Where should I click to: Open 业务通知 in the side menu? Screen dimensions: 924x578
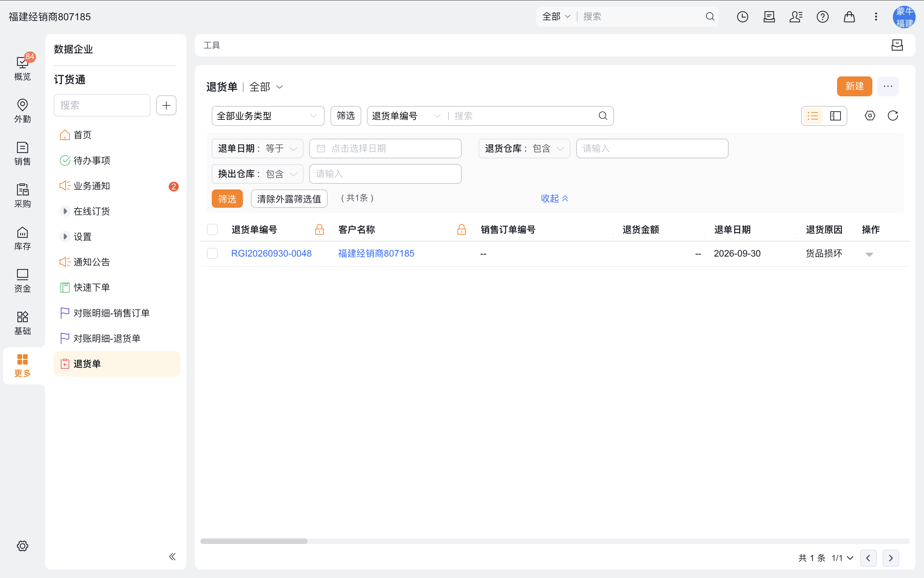[117, 186]
